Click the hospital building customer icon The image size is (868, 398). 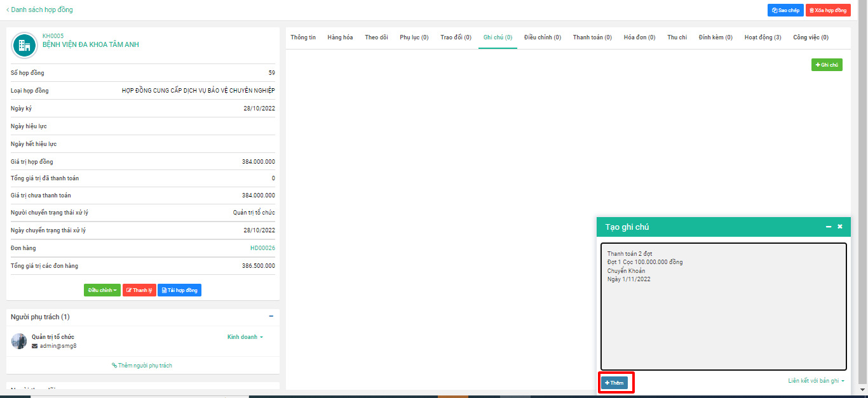(25, 45)
